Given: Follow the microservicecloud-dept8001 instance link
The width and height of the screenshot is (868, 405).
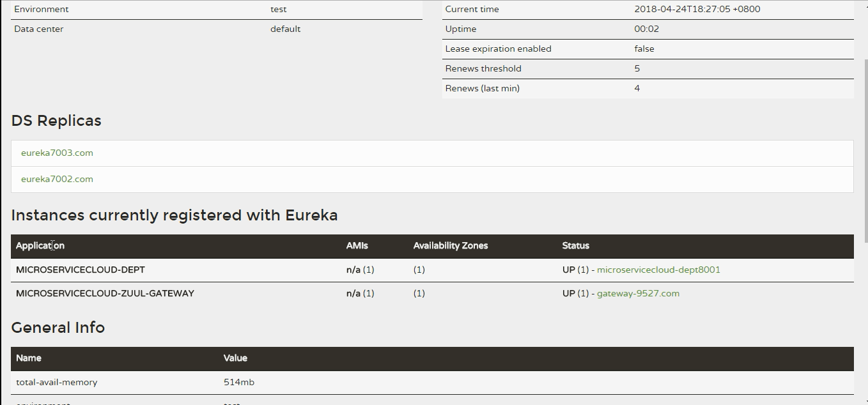Looking at the screenshot, I should (658, 270).
